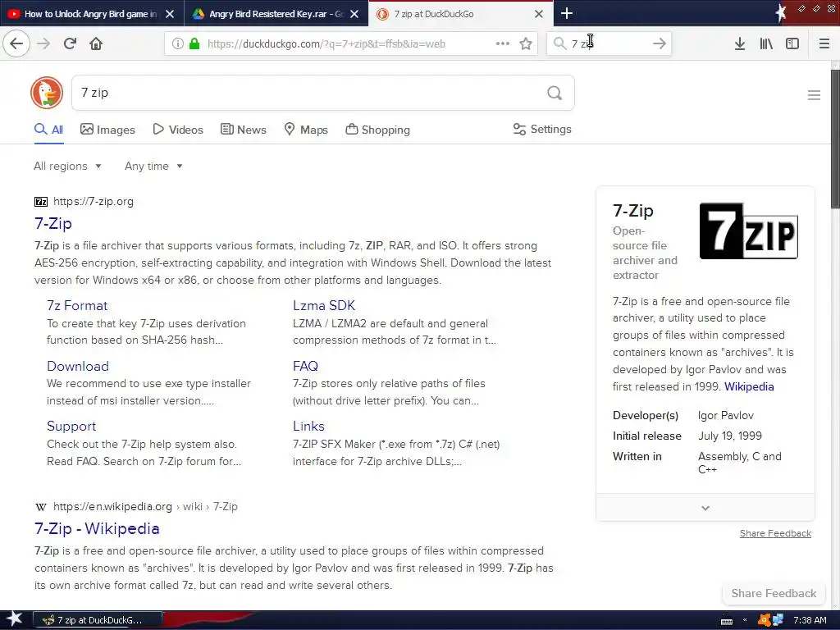Click the 7z favicon beside 7-zip.org

coord(41,202)
